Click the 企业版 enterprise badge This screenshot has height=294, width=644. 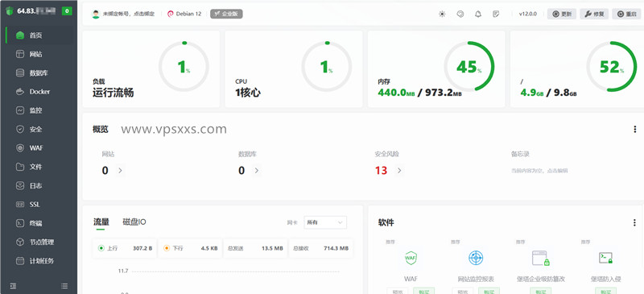226,14
